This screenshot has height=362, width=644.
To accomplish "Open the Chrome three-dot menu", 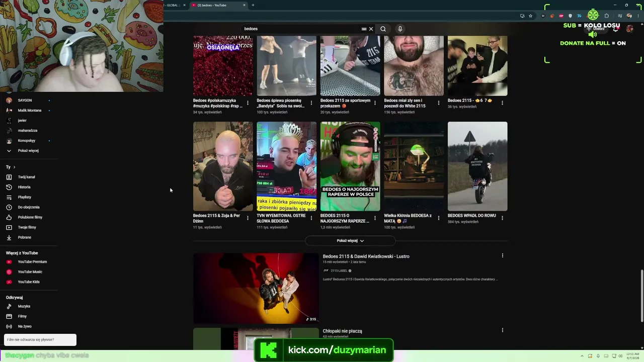I will [637, 16].
